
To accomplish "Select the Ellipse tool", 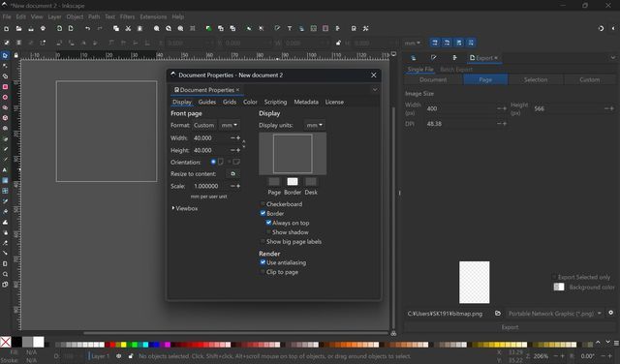I will coord(5,97).
